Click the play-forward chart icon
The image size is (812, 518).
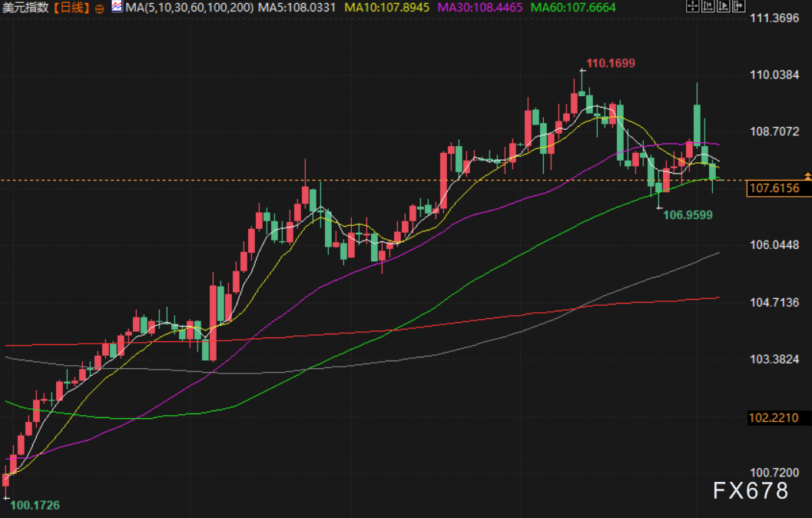(x=722, y=7)
